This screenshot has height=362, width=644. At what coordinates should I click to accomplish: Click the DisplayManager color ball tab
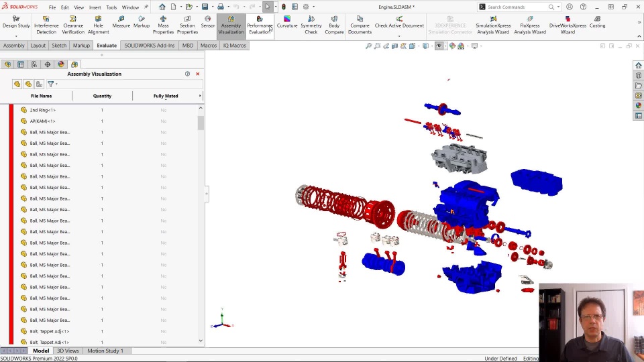click(x=61, y=64)
